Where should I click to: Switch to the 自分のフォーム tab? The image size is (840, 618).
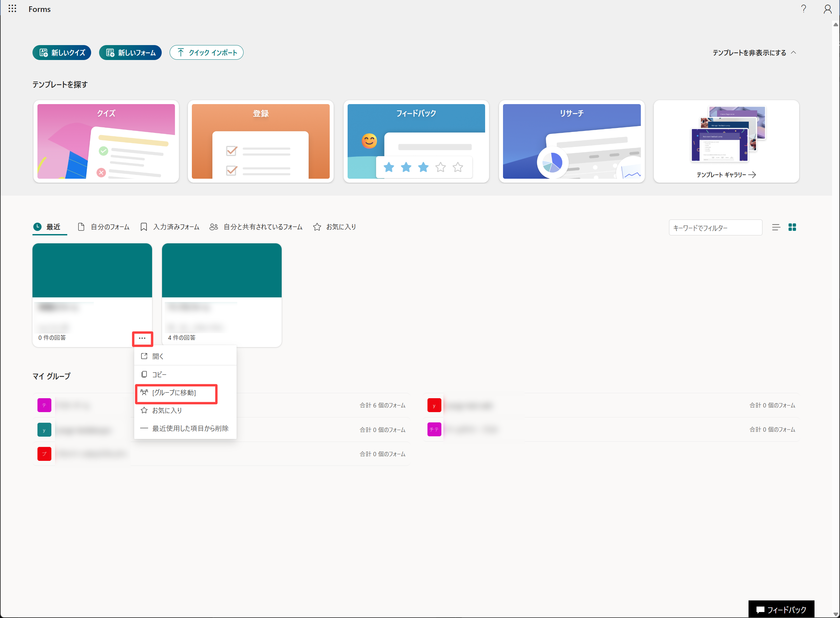[x=104, y=227]
